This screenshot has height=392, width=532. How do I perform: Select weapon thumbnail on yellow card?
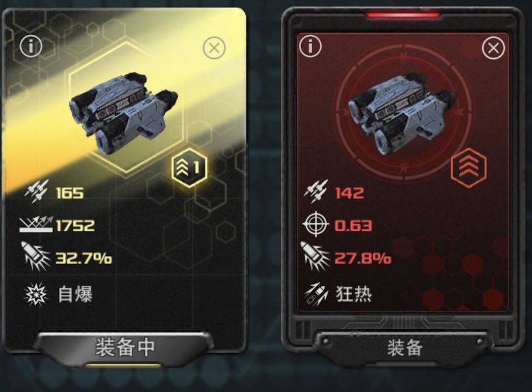point(123,113)
